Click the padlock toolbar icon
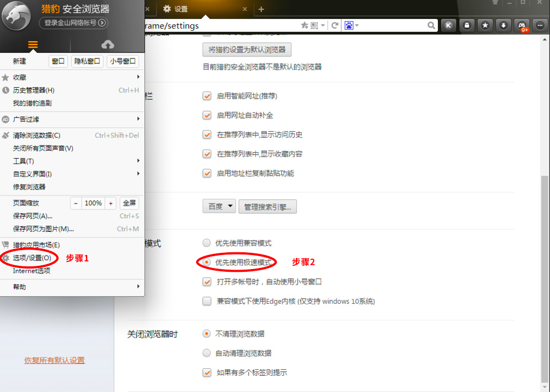Screen dimensions: 550x392 (467, 25)
